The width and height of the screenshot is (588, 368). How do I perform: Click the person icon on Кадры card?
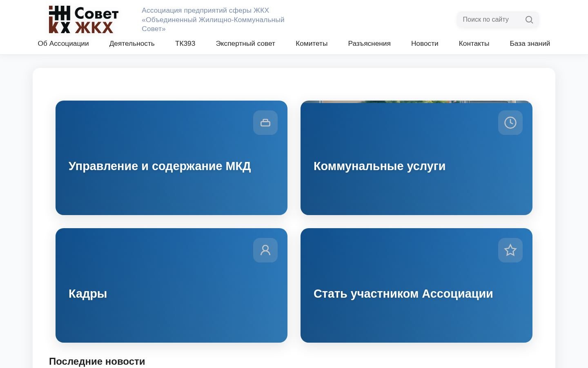(x=265, y=250)
